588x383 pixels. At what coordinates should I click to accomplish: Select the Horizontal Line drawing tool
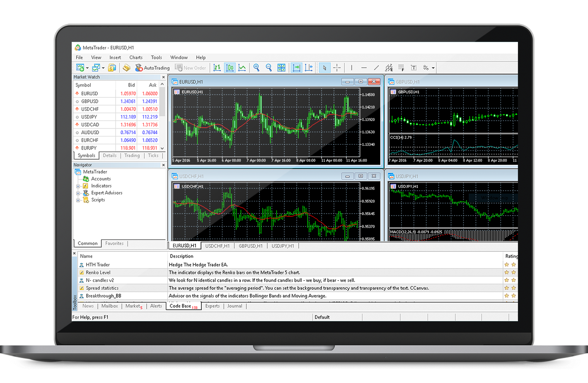[364, 68]
